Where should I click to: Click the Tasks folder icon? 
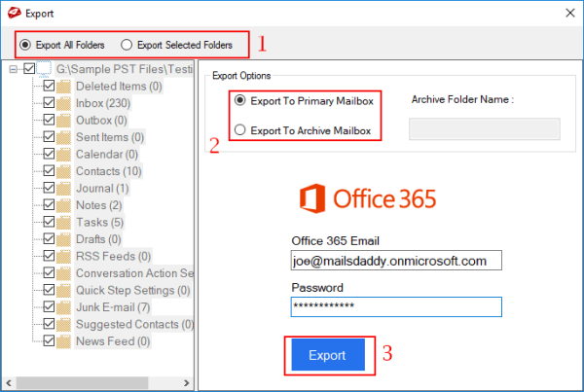pos(65,222)
